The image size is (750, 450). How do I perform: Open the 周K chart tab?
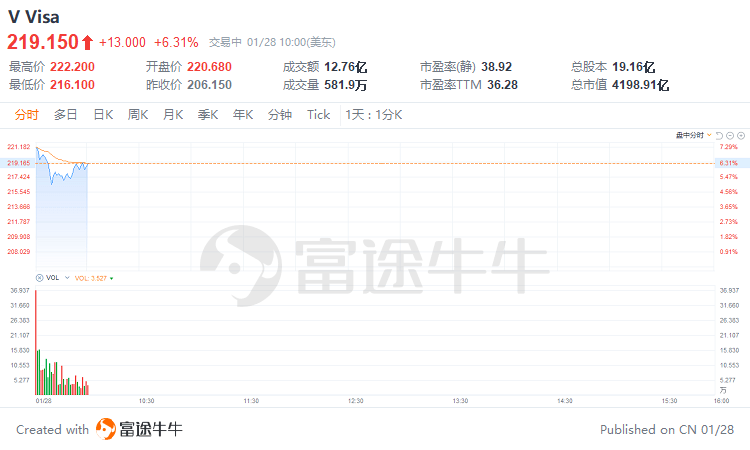click(x=138, y=115)
